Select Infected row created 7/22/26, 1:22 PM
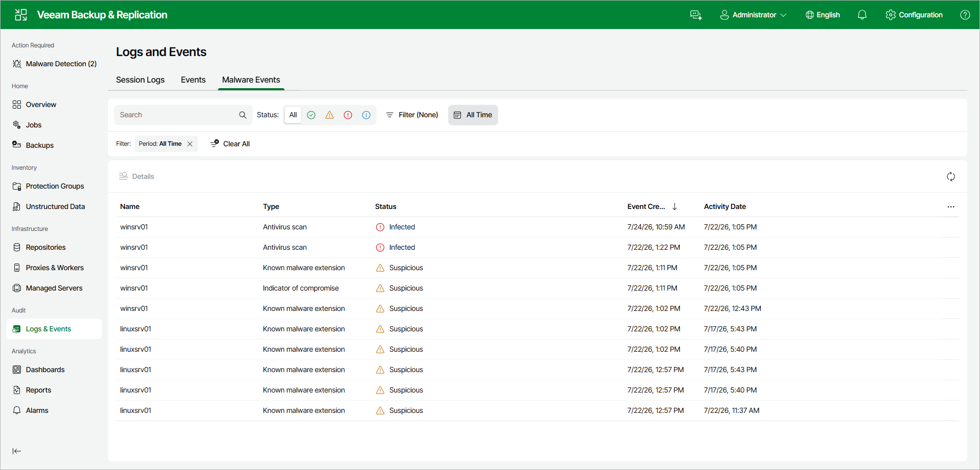The image size is (980, 470). (x=537, y=248)
